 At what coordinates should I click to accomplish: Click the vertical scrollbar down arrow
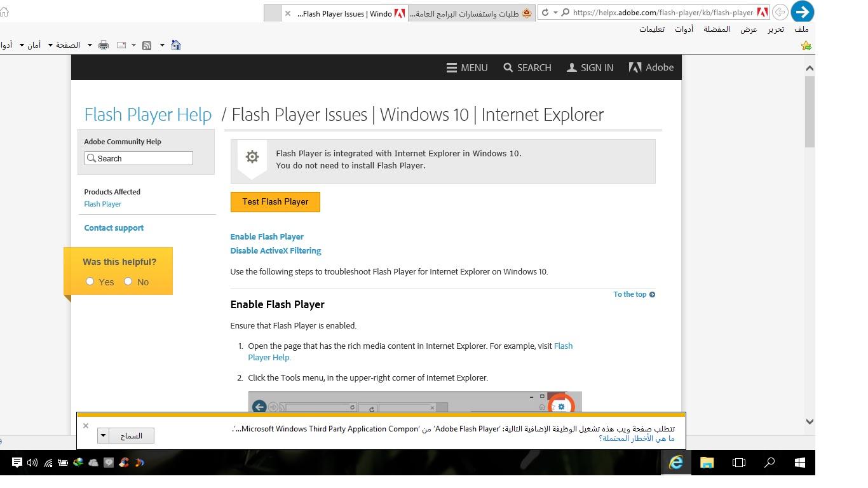pos(810,421)
